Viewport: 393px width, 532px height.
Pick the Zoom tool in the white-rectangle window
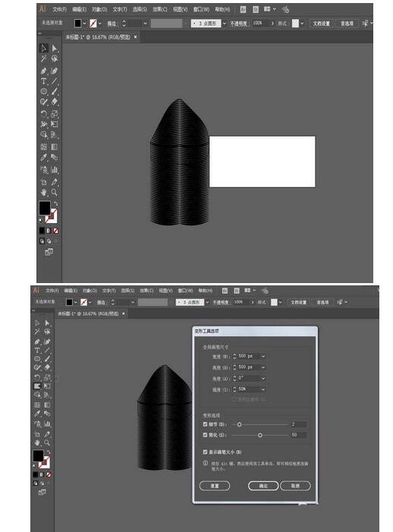(55, 192)
